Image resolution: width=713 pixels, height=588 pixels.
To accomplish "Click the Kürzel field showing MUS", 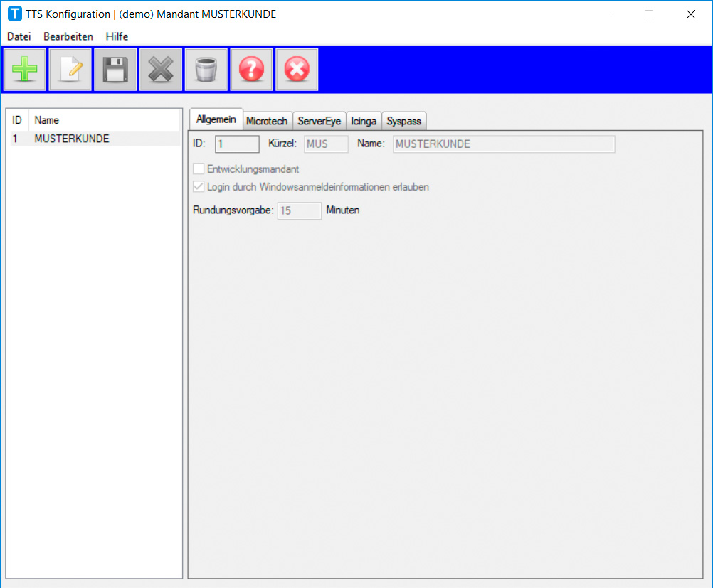I will (326, 144).
